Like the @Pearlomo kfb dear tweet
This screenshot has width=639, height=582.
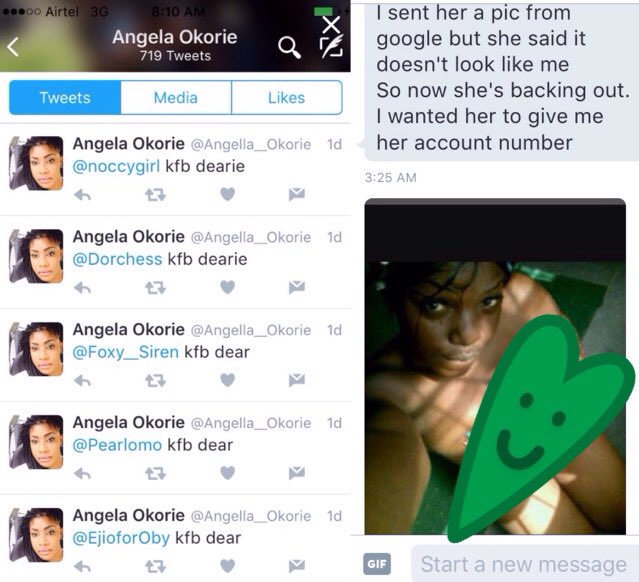227,473
